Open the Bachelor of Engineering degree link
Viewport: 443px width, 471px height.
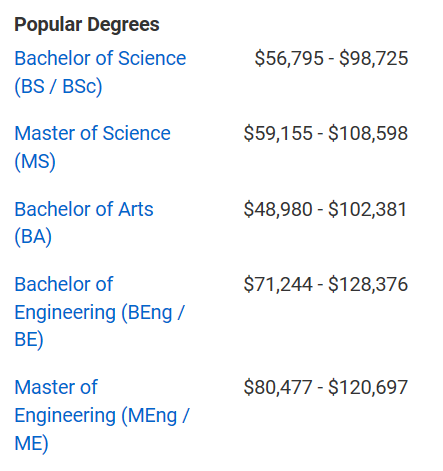99,312
